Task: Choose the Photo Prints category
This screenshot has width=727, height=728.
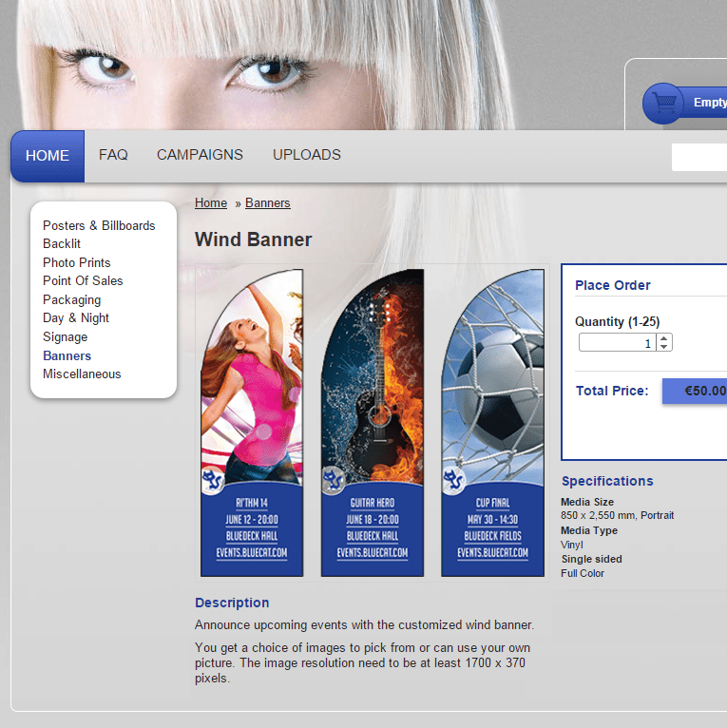Action: pyautogui.click(x=76, y=263)
